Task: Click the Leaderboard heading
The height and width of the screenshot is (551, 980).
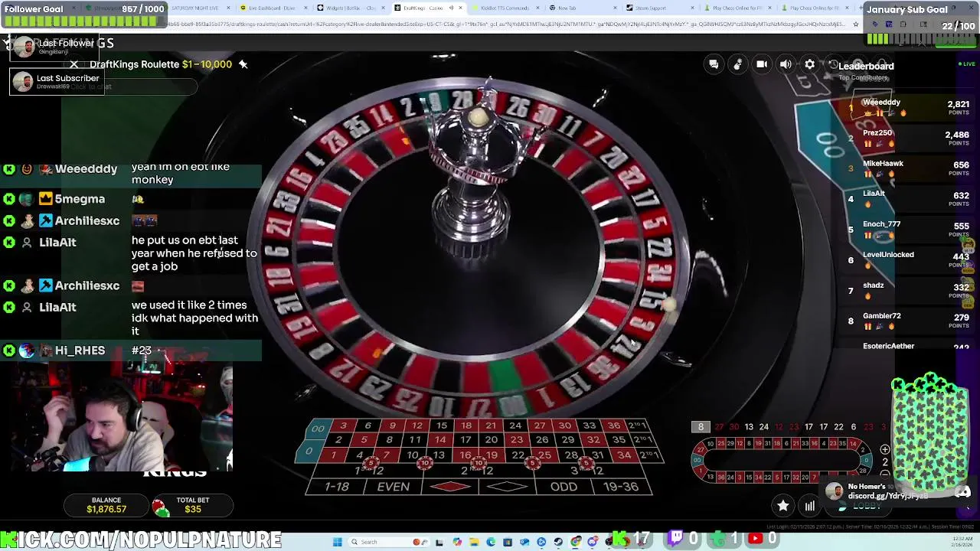Action: (x=865, y=66)
